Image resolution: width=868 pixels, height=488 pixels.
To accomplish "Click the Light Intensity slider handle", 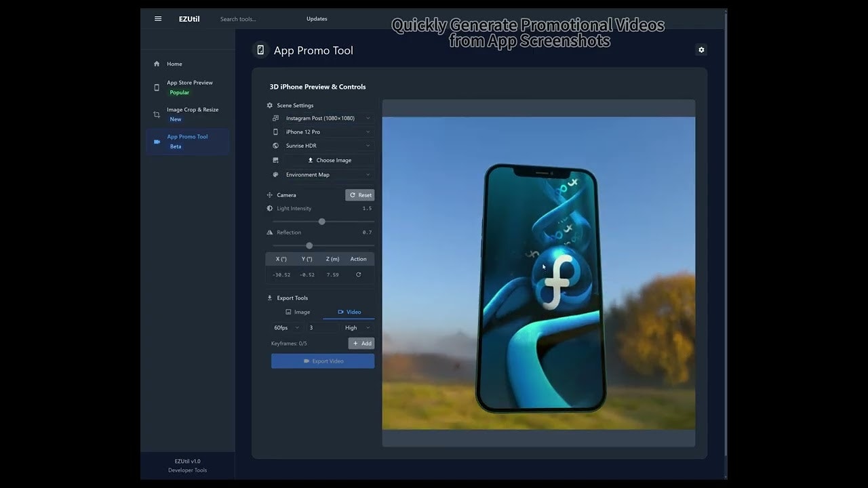I will 322,222.
